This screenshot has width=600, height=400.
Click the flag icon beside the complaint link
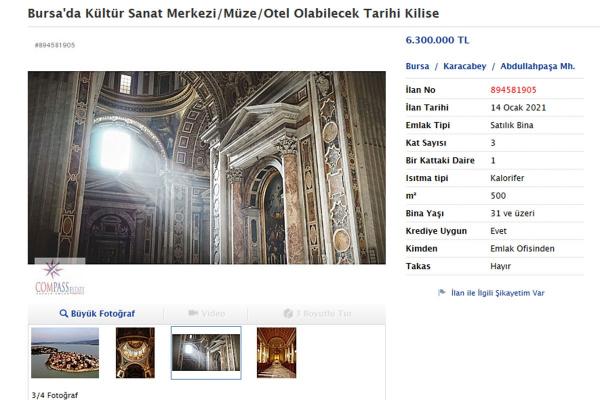tap(441, 293)
